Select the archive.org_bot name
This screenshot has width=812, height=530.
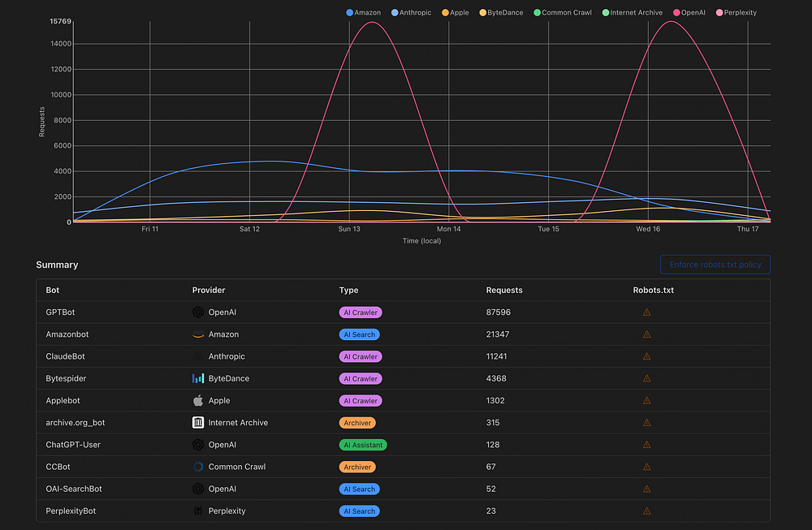pos(75,422)
